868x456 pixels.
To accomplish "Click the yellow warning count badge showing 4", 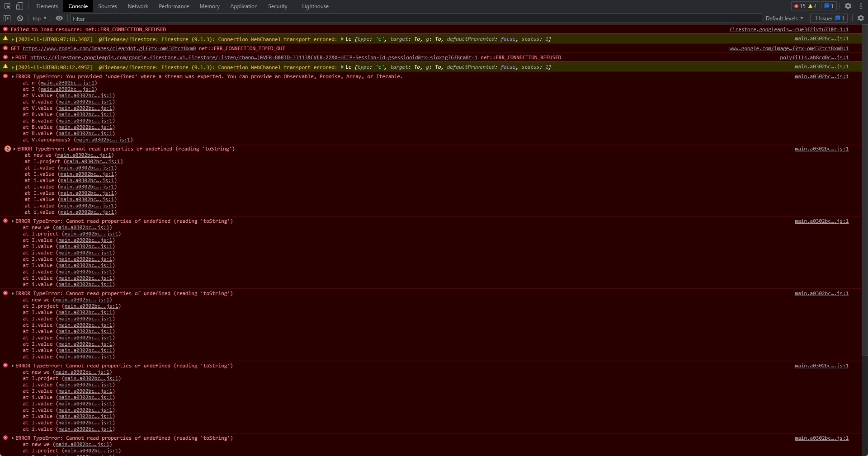I will (x=812, y=6).
